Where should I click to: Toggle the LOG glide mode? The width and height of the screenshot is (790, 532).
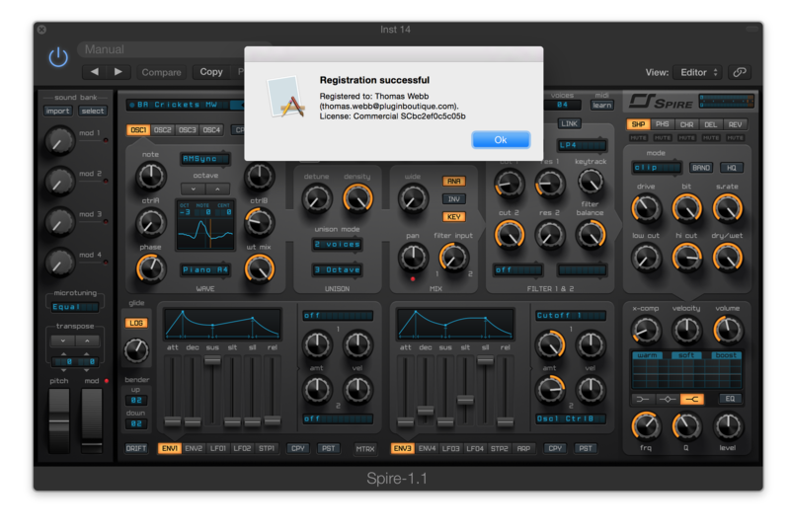(x=136, y=323)
